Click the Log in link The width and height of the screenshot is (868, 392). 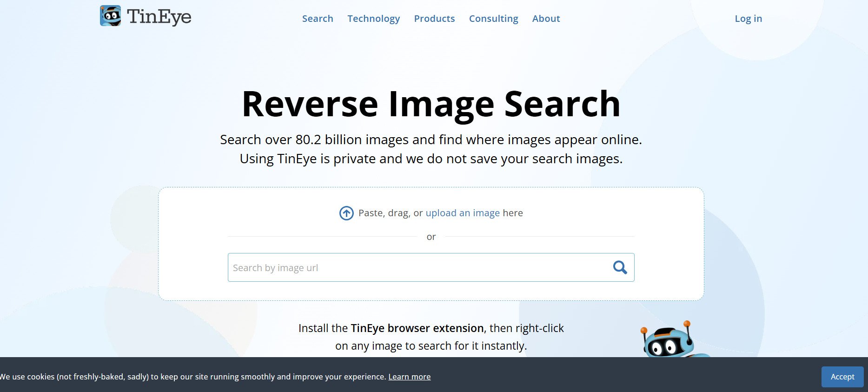[x=748, y=19]
